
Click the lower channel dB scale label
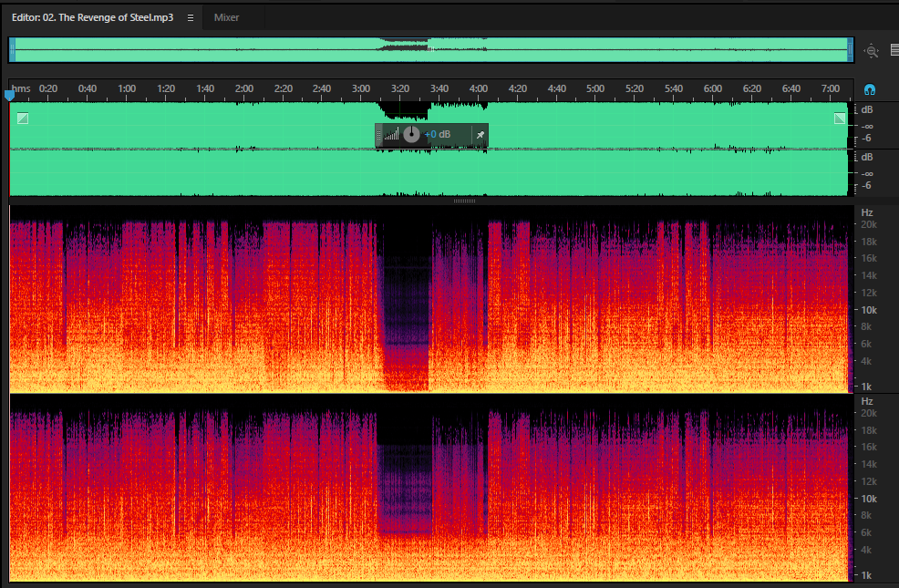coord(867,157)
